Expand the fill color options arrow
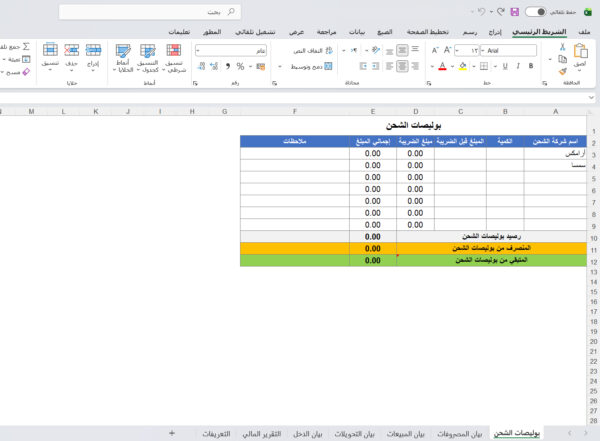Viewport: 600px width, 441px height. (x=452, y=67)
